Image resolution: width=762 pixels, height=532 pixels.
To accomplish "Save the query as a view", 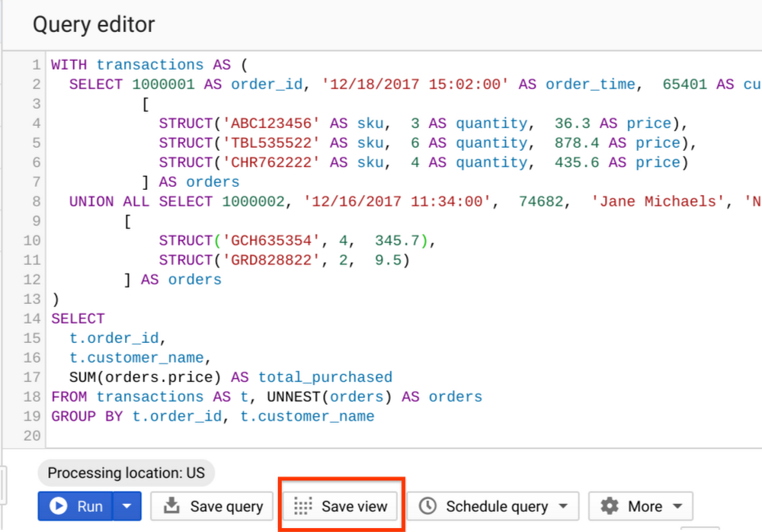I will point(340,505).
